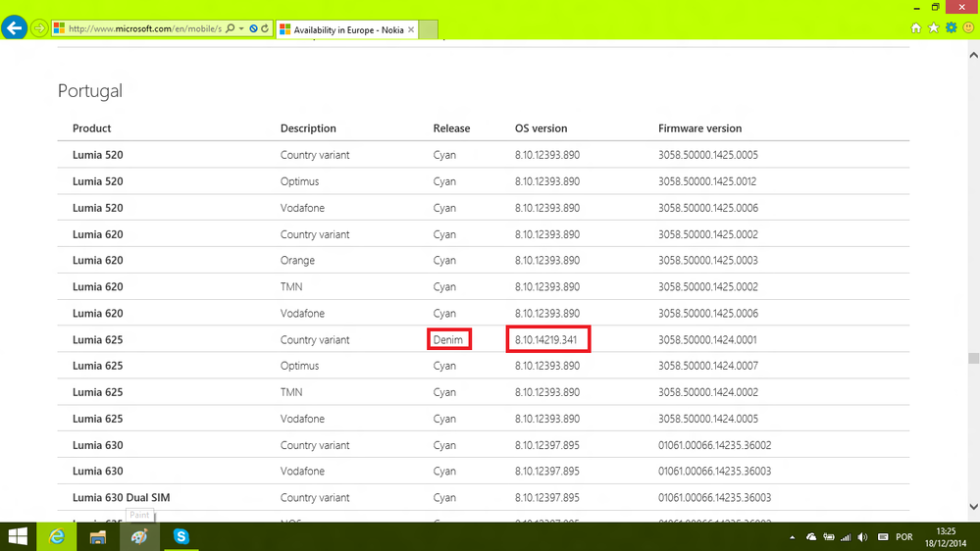Show hidden tray icons with the arrow
Screen dimensions: 980x551
tap(793, 537)
